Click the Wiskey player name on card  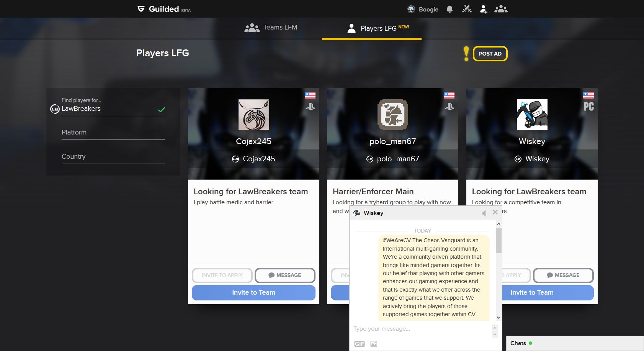click(532, 141)
